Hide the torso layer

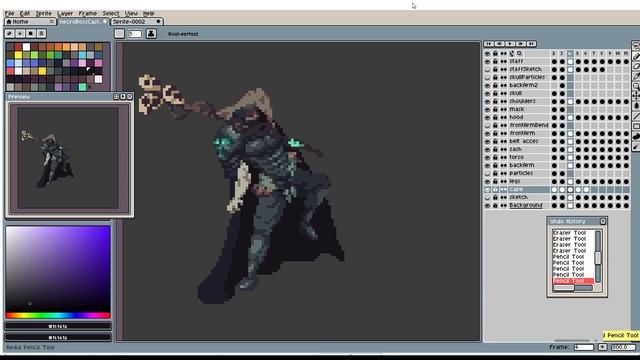tap(487, 157)
